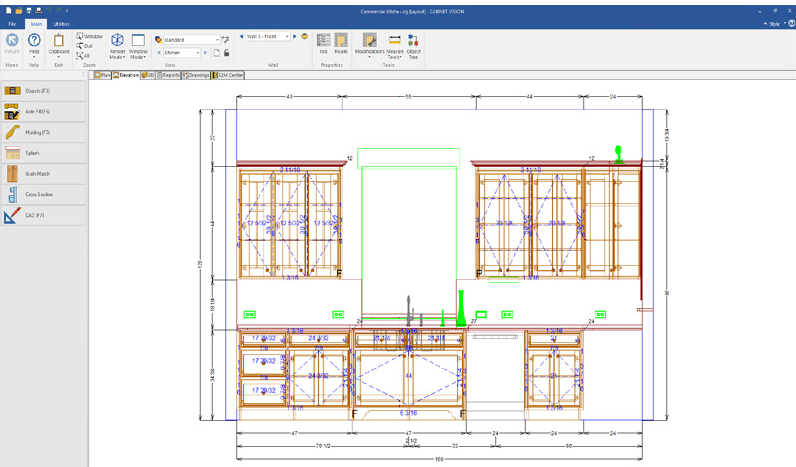The width and height of the screenshot is (796, 467).
Task: Click the Zoom All button
Action: [85, 56]
